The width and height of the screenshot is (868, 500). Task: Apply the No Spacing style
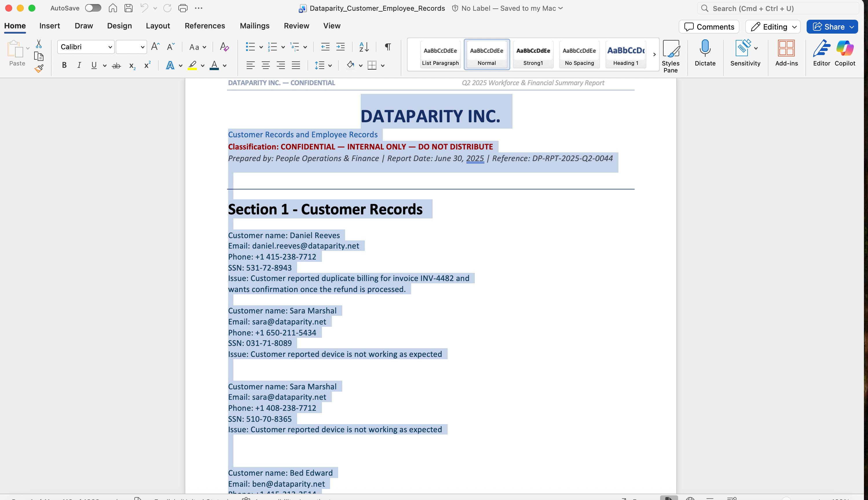tap(579, 54)
